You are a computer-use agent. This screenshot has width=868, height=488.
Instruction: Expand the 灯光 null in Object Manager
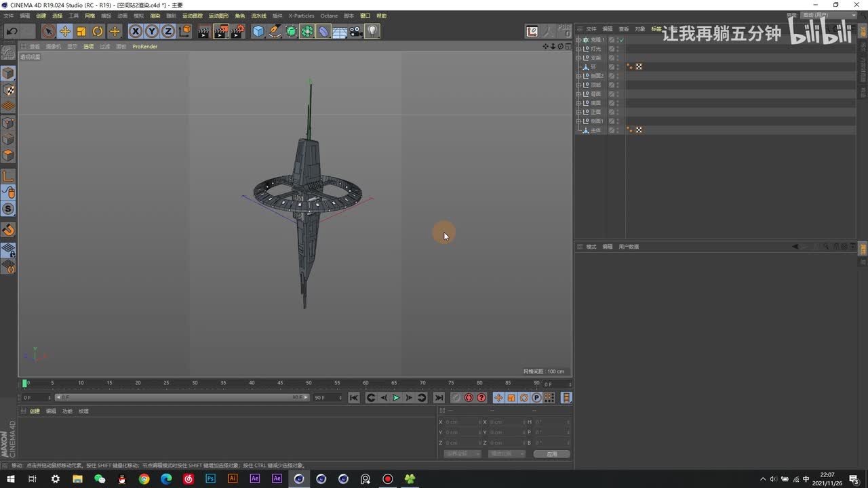coord(578,49)
